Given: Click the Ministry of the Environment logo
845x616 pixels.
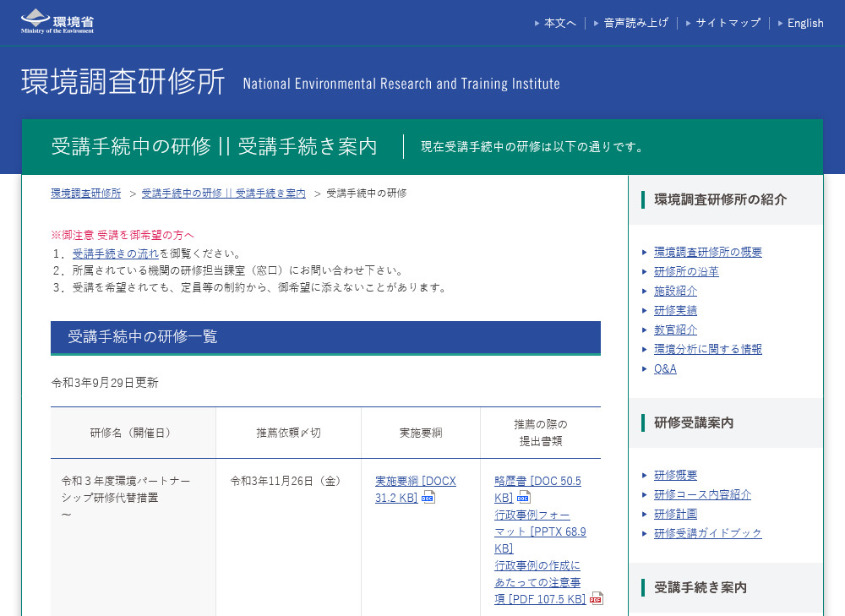Looking at the screenshot, I should click(57, 21).
